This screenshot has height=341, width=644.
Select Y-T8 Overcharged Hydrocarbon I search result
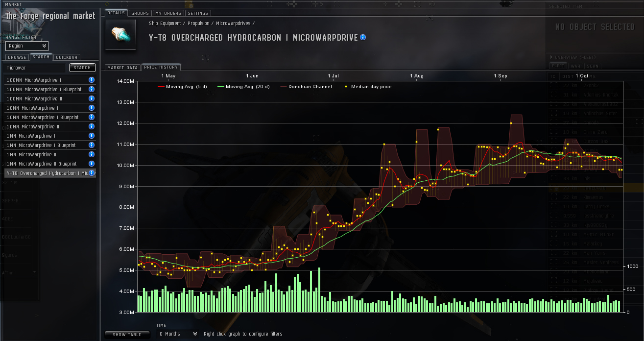point(50,173)
